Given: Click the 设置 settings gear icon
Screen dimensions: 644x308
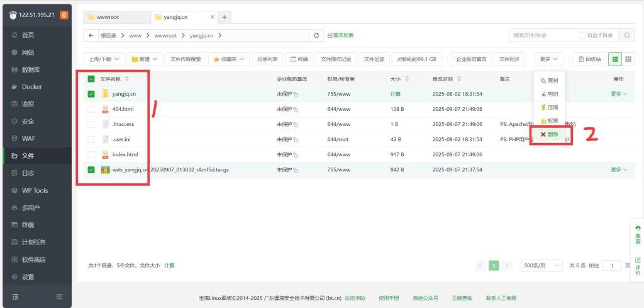Looking at the screenshot, I should tap(15, 277).
